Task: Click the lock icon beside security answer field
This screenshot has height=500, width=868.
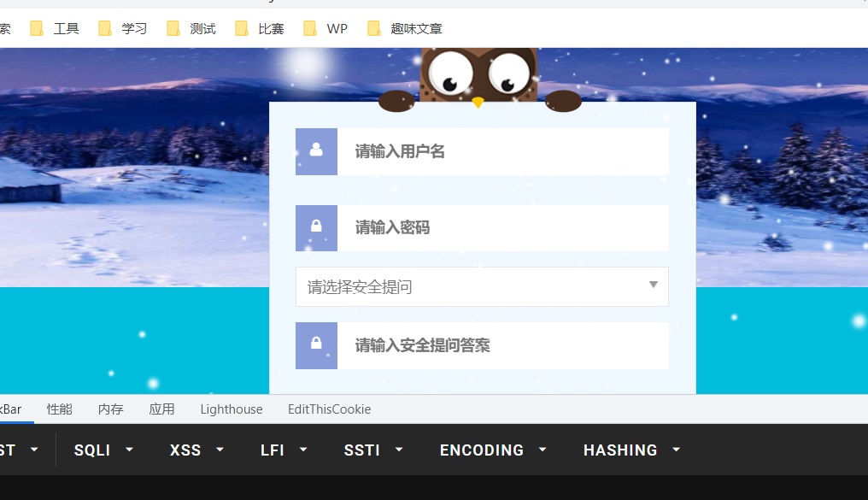Action: (316, 345)
